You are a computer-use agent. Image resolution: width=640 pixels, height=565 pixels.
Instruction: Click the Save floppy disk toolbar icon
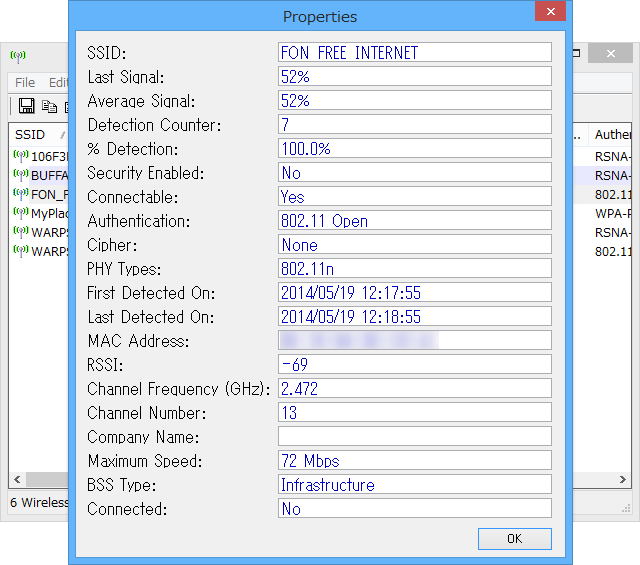click(x=27, y=106)
